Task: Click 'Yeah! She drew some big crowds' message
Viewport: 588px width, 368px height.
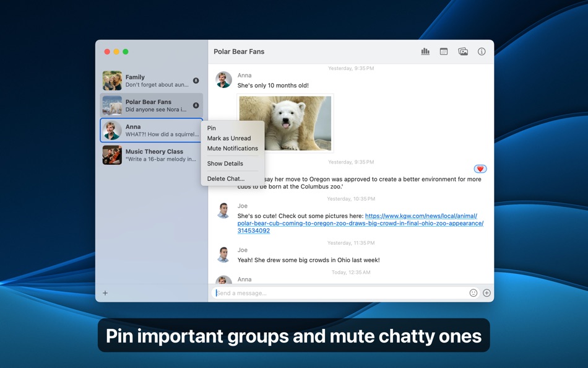Action: (x=309, y=260)
